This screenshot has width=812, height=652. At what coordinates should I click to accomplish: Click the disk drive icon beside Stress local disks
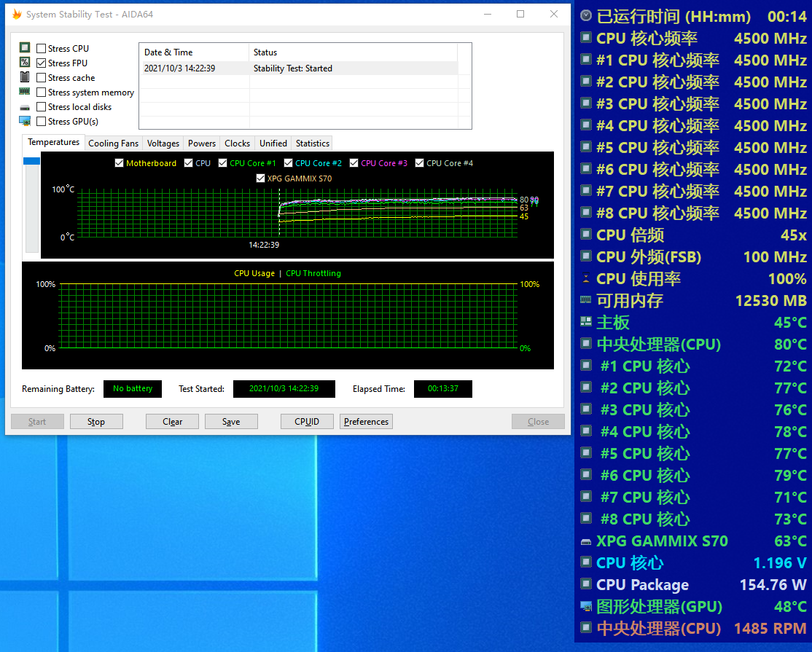click(x=25, y=107)
